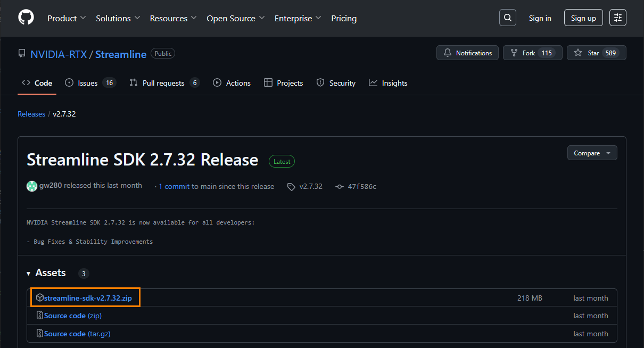Expand the Solutions menu

pos(118,18)
